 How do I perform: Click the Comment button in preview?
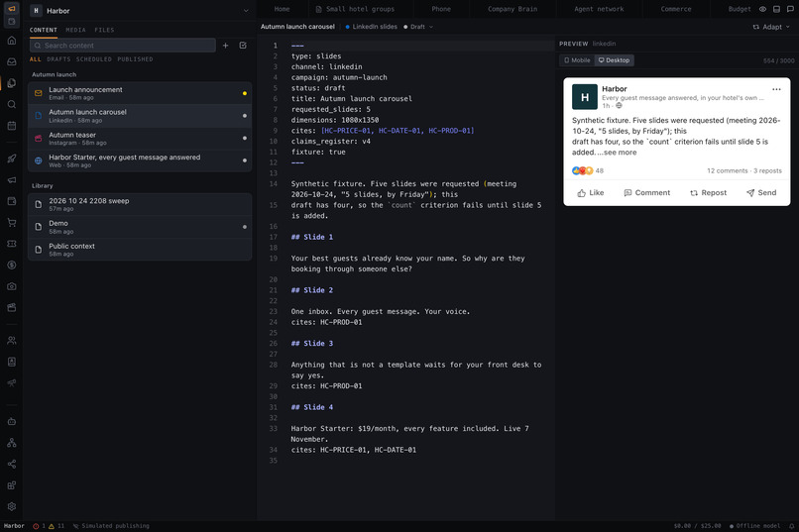647,193
